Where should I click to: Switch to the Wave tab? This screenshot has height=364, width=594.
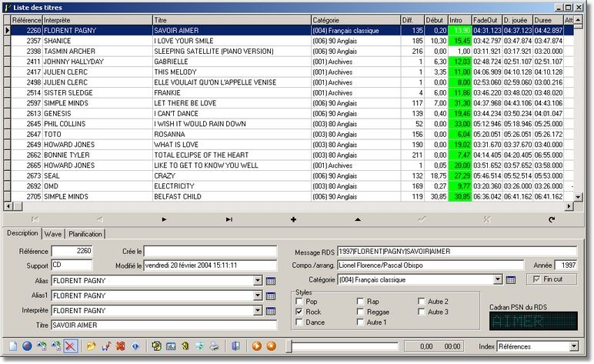tap(52, 234)
